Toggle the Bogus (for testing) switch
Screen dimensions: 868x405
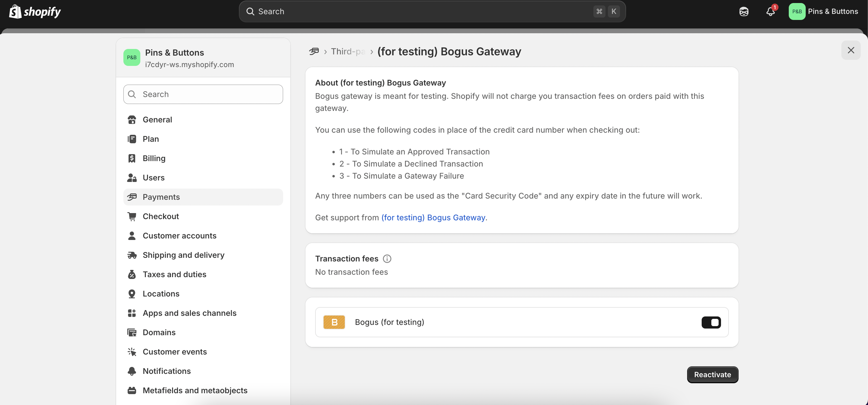click(711, 322)
